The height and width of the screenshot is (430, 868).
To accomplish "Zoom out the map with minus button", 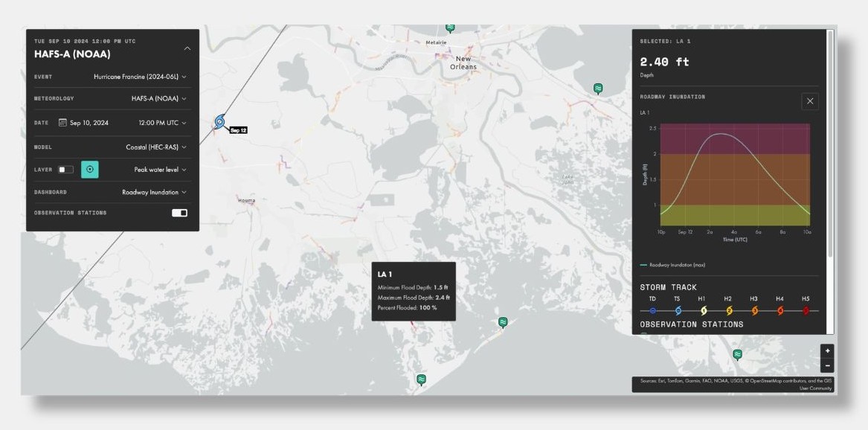I will (827, 365).
